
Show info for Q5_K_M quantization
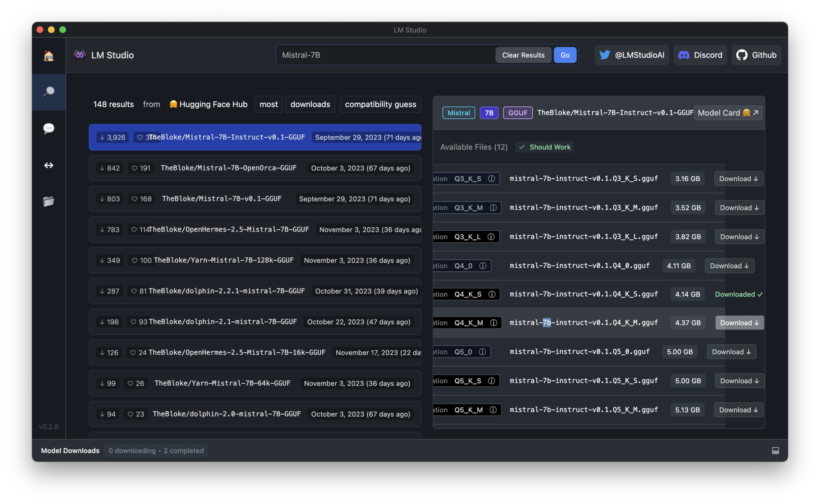(493, 410)
